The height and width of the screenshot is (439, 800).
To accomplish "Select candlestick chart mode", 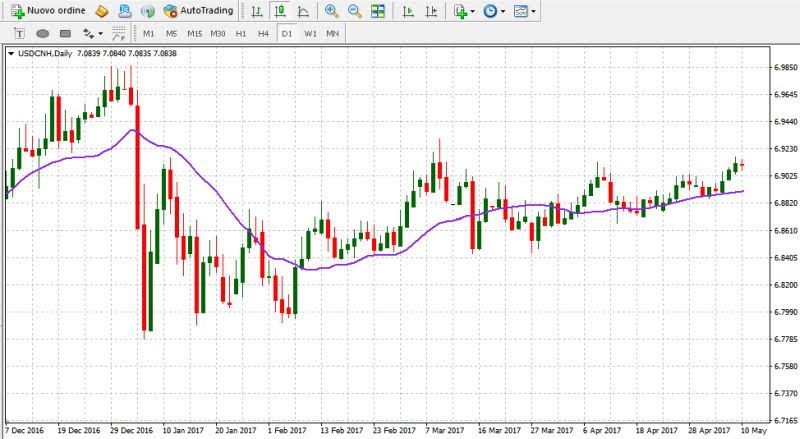I will click(279, 11).
